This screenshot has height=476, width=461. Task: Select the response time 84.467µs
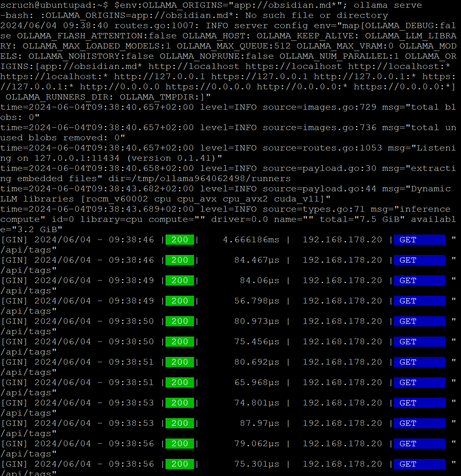click(x=256, y=260)
